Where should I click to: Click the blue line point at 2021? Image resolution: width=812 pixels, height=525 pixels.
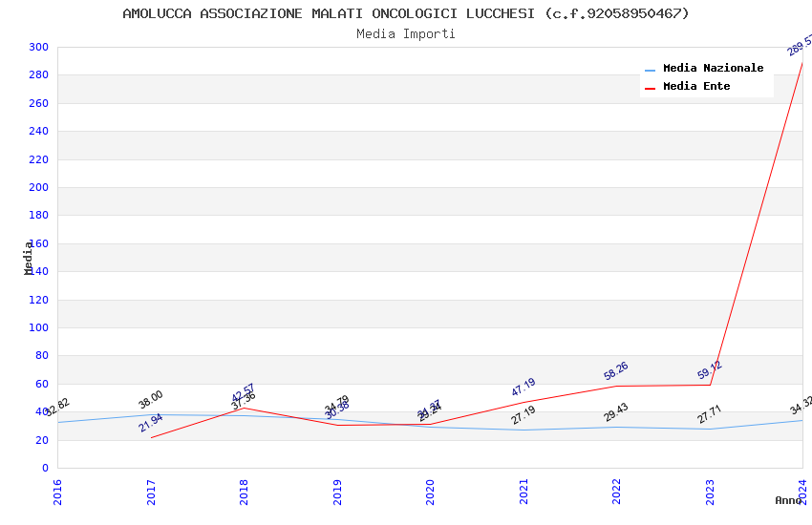point(524,430)
